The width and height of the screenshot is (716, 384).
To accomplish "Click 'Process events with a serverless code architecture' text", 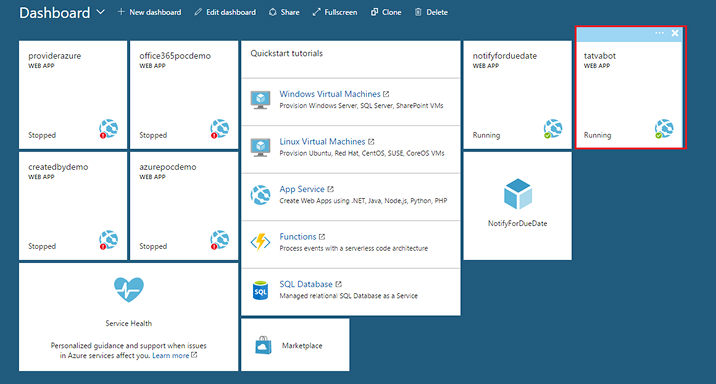I will pos(353,248).
